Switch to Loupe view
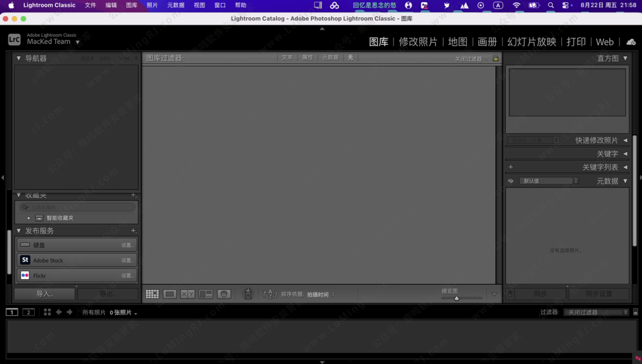The height and width of the screenshot is (364, 642). pos(169,294)
